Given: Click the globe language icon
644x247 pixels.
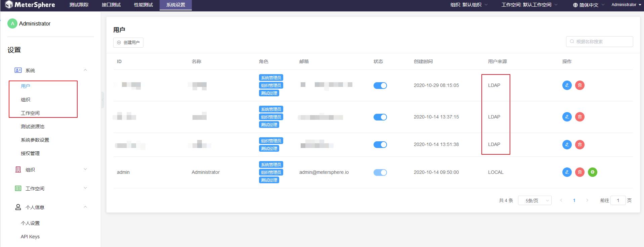Looking at the screenshot, I should (575, 5).
